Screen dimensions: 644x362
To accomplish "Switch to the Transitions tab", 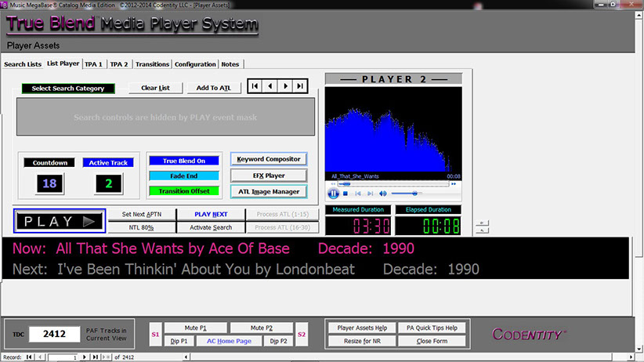I will pos(152,64).
